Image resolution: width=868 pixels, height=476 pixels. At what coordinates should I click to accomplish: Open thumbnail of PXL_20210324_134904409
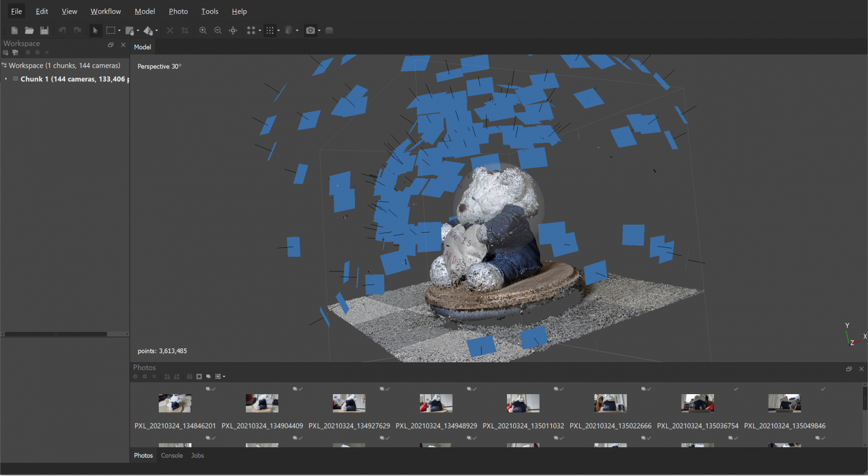click(262, 403)
